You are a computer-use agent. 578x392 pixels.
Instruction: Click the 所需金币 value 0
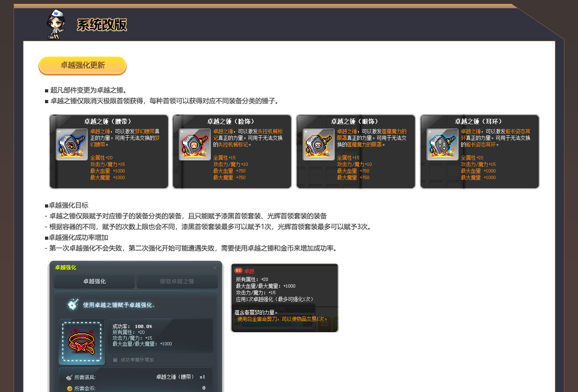(204, 388)
